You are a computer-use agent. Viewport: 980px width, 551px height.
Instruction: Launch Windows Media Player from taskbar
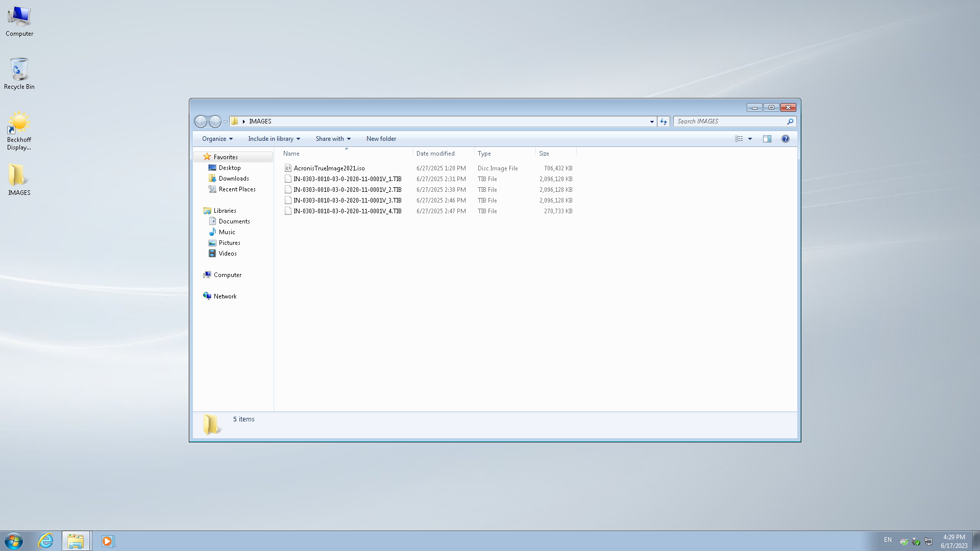107,541
